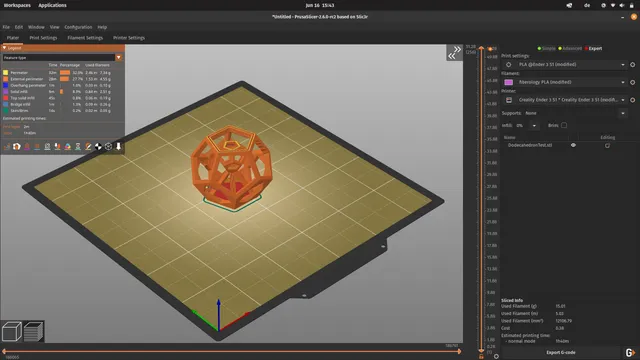
Task: Collapse the Legend panel triangle
Action: pyautogui.click(x=4, y=48)
